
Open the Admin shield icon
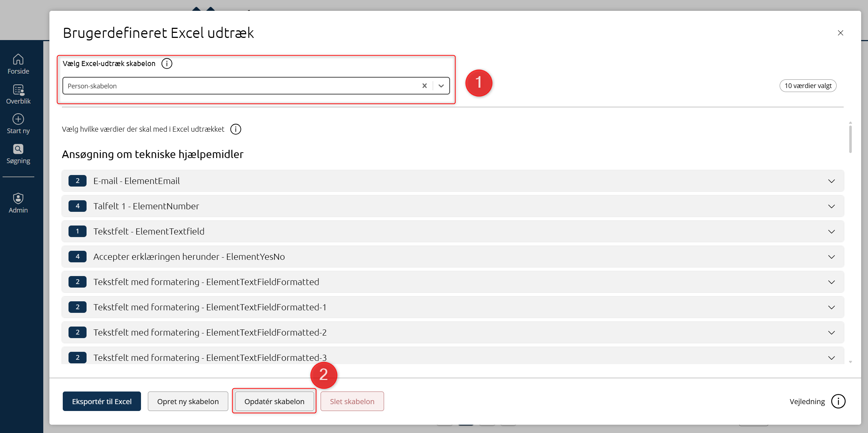pos(18,199)
